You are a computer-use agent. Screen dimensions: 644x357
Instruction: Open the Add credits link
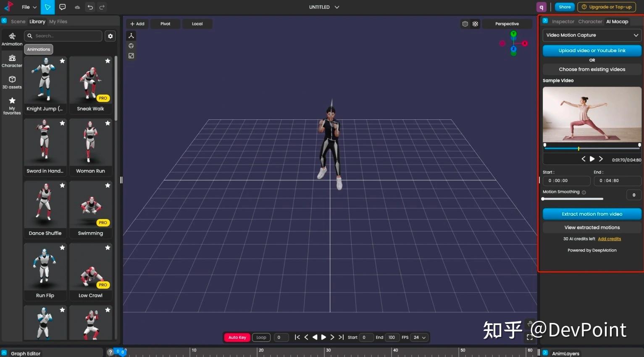coord(609,238)
